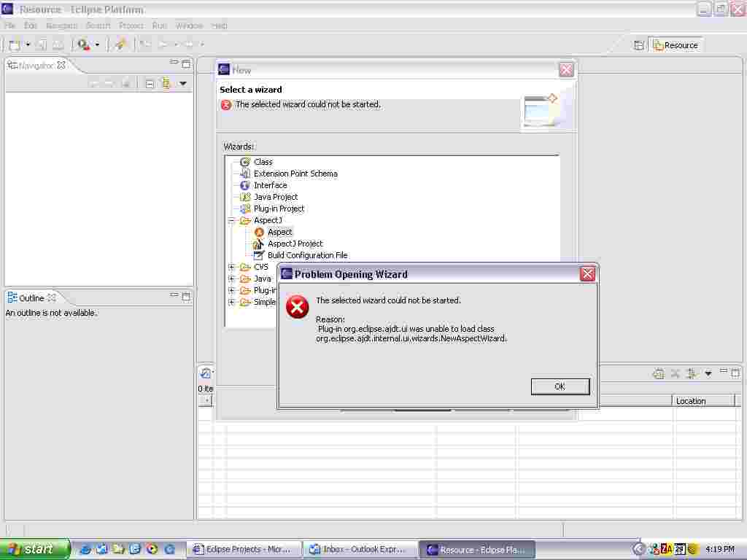Switch to the Navigator view tab
The image size is (747, 560).
(x=36, y=66)
